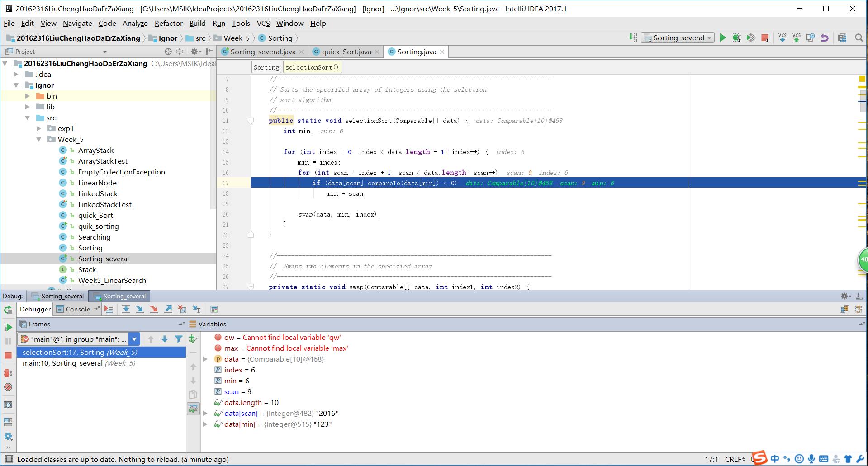Collapse the Ignor module tree node

click(16, 85)
